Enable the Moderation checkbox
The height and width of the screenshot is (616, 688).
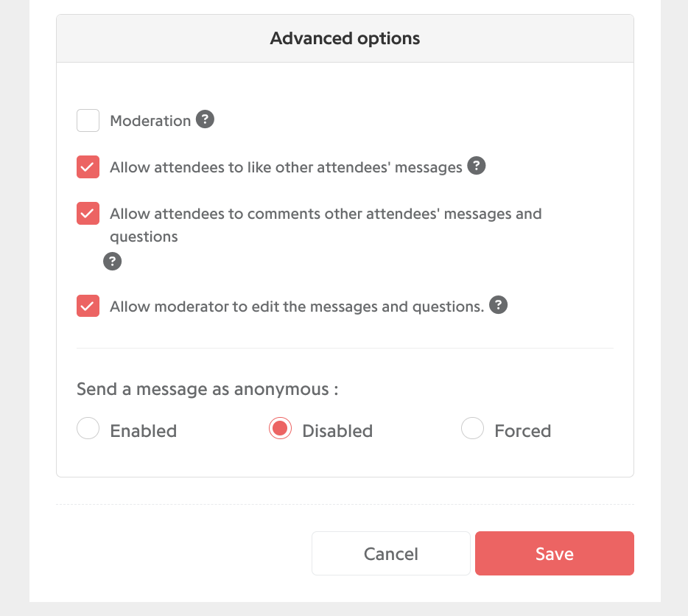88,120
